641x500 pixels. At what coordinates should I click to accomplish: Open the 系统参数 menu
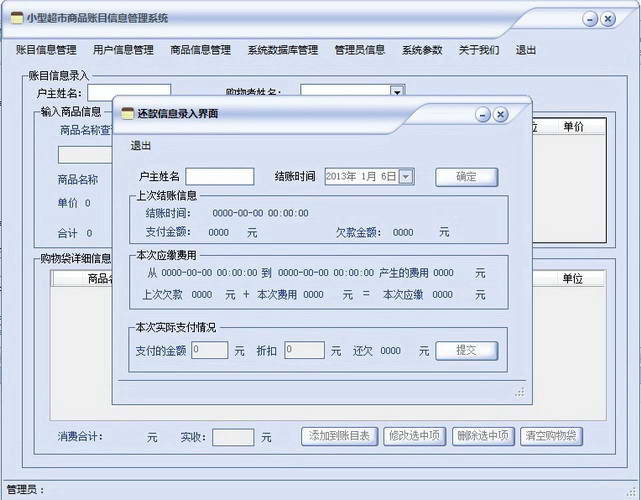click(422, 50)
